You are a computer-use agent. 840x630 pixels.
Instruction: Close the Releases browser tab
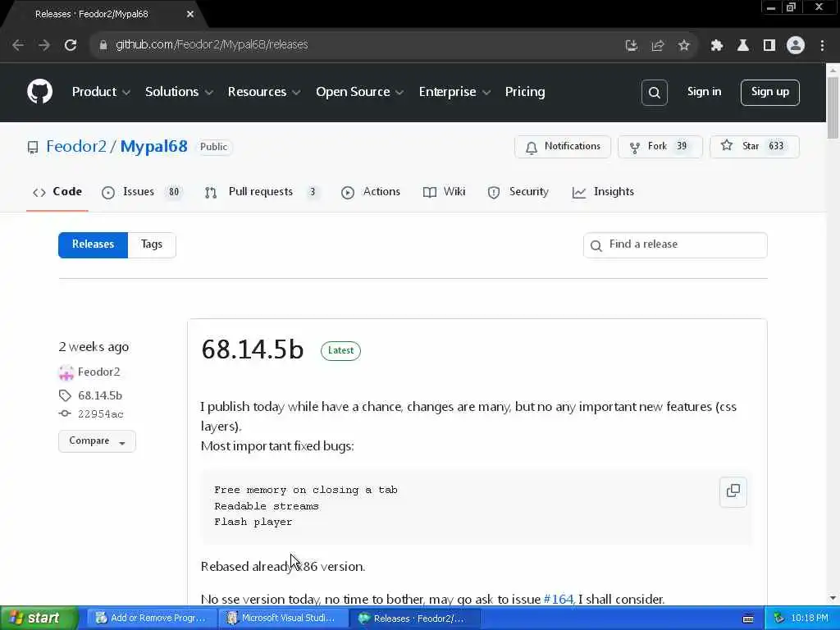(x=190, y=15)
